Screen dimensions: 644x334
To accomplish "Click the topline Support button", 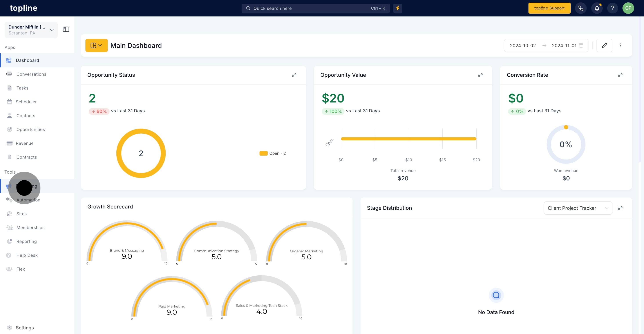I will 549,8.
